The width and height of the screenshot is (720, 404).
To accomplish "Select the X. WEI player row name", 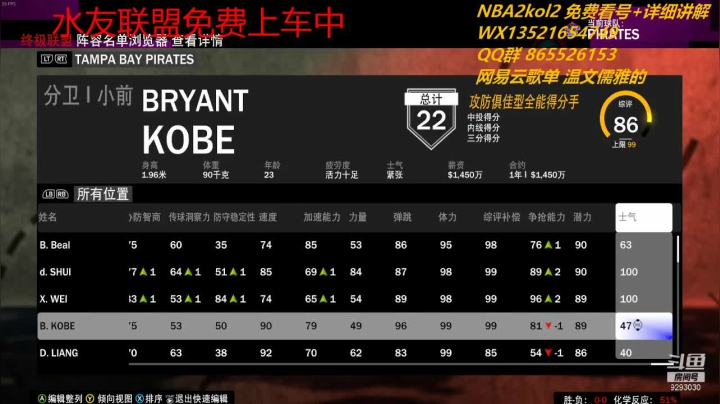I will click(x=53, y=299).
